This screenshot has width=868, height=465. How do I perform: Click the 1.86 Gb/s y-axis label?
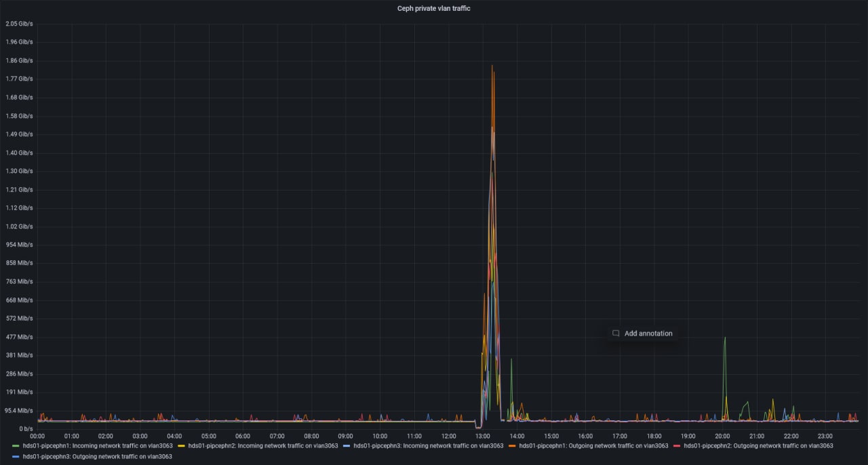(19, 61)
